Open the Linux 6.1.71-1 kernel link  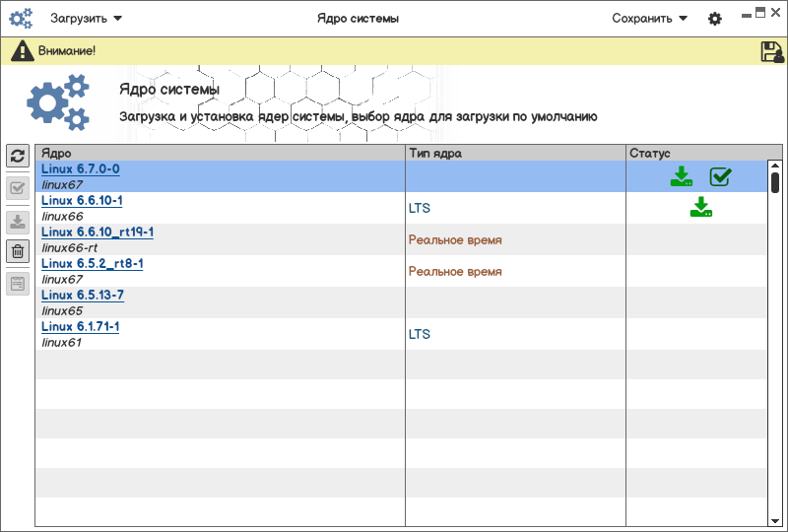tap(80, 327)
